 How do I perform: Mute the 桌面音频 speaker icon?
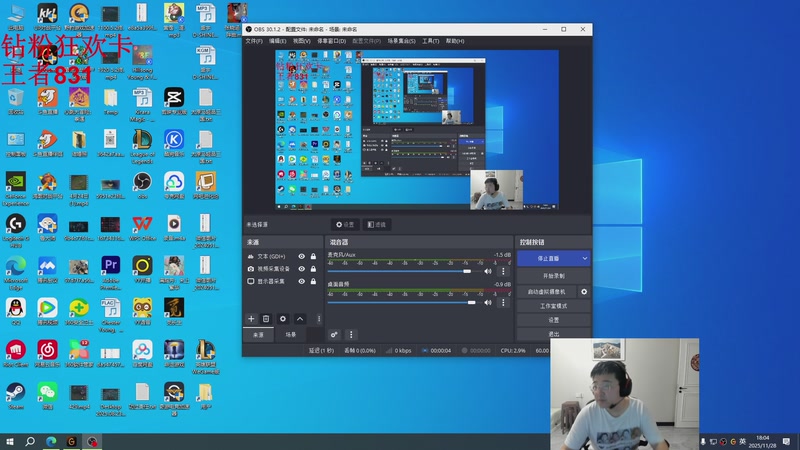click(x=488, y=303)
